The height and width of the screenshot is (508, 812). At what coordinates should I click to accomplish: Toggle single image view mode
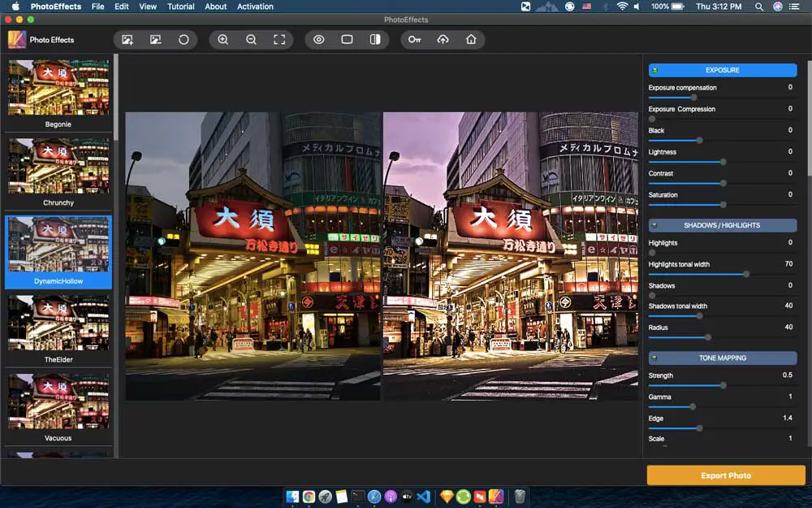[x=348, y=39]
